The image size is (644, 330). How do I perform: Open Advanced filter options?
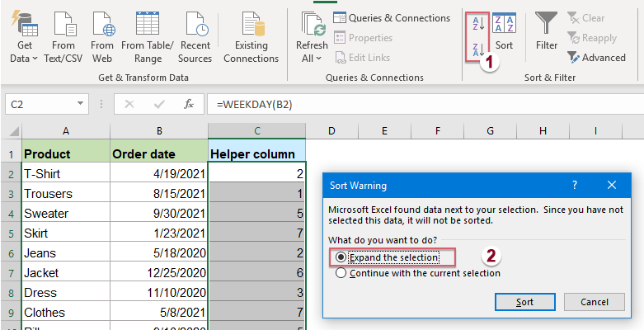click(595, 58)
